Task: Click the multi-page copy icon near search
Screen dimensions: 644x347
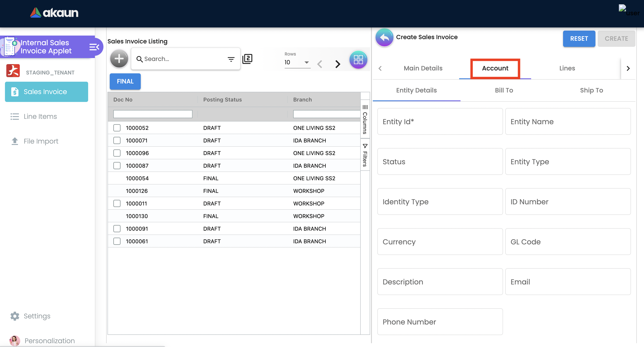Action: (x=247, y=59)
